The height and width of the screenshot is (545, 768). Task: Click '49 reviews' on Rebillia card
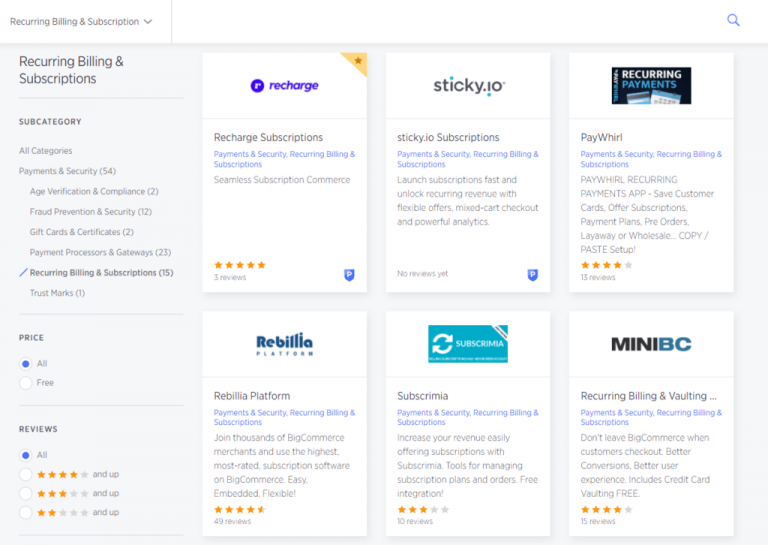pos(232,521)
